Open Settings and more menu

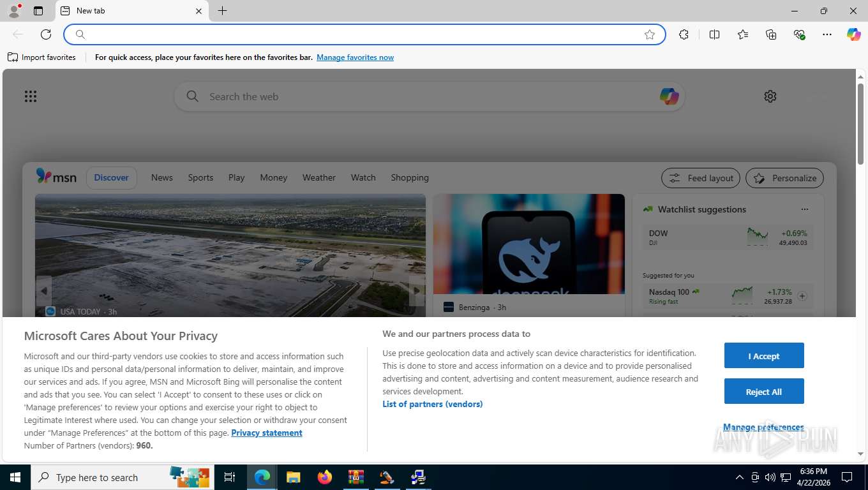click(827, 34)
